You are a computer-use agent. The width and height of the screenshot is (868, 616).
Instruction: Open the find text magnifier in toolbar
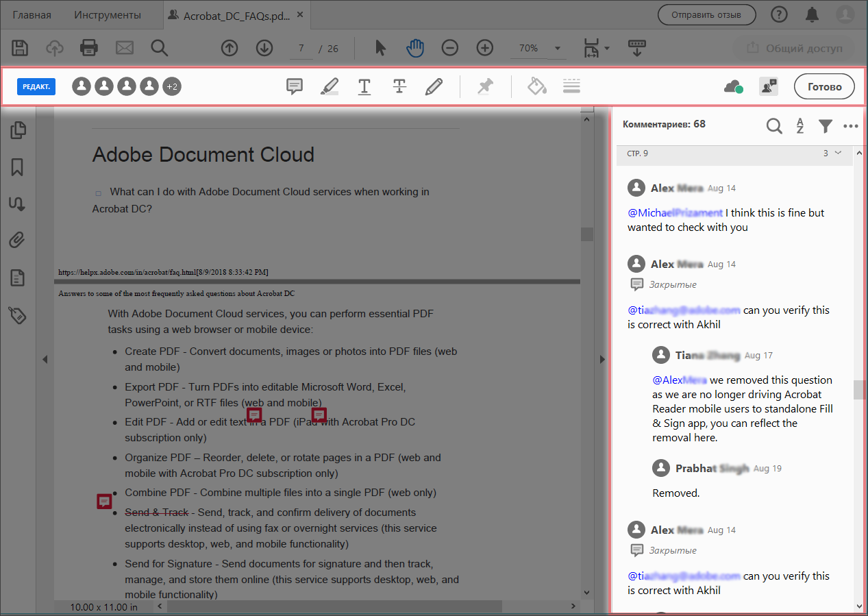[x=159, y=48]
